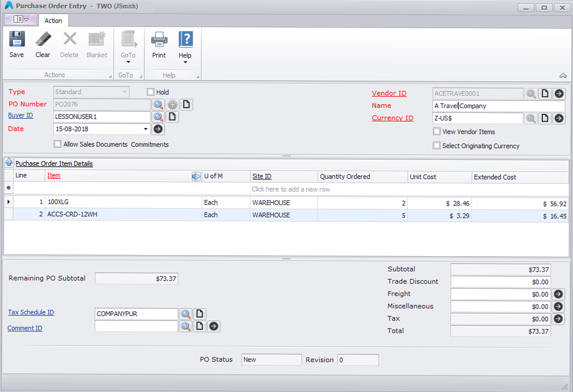Open the PO Number note icon
The image size is (573, 392).
tap(186, 105)
